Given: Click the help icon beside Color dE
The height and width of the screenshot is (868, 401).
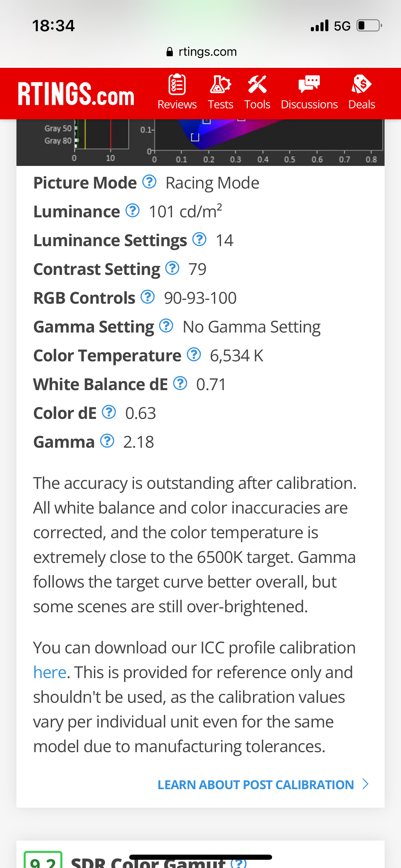Looking at the screenshot, I should pyautogui.click(x=109, y=412).
